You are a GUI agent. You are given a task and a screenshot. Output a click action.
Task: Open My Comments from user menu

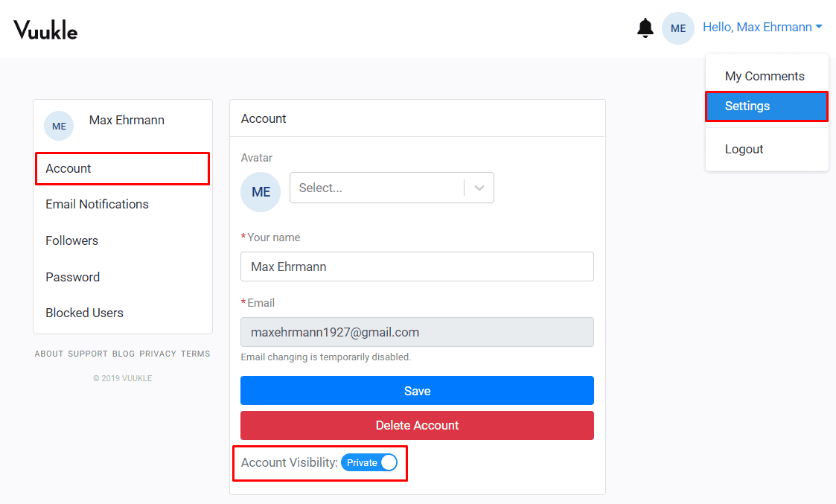[765, 76]
